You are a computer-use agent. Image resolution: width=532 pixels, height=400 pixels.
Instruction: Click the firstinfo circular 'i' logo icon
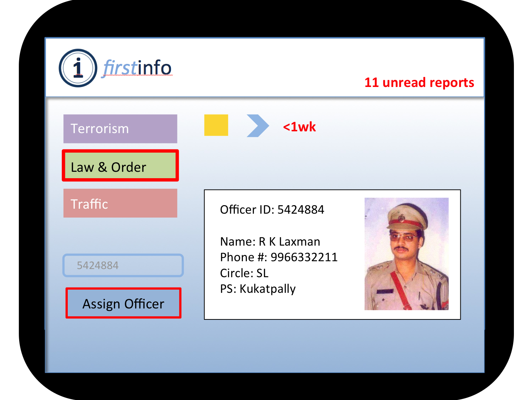(x=78, y=68)
